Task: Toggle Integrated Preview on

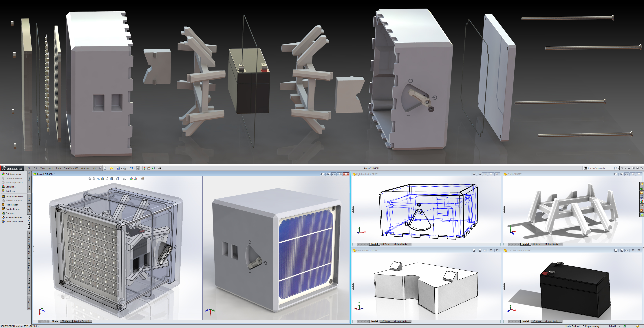Action: point(14,196)
